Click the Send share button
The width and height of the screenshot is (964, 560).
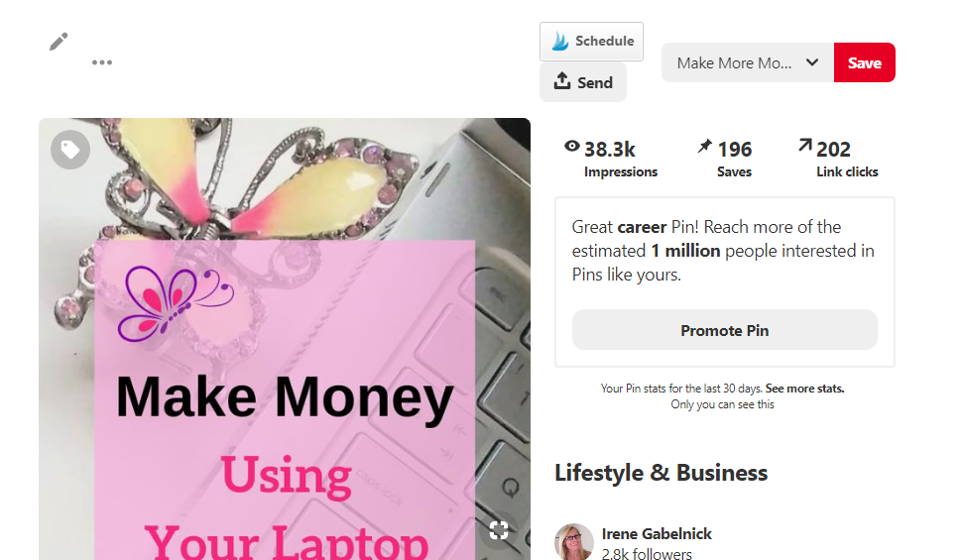pyautogui.click(x=583, y=81)
